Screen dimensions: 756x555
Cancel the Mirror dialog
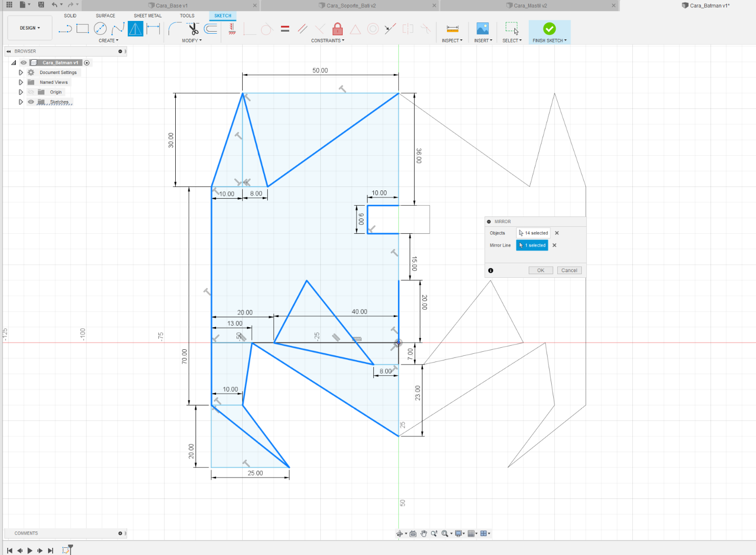click(x=569, y=271)
